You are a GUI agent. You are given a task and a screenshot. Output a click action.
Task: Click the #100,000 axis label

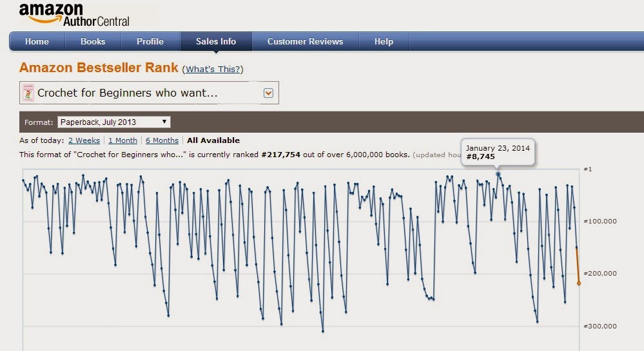[x=600, y=222]
